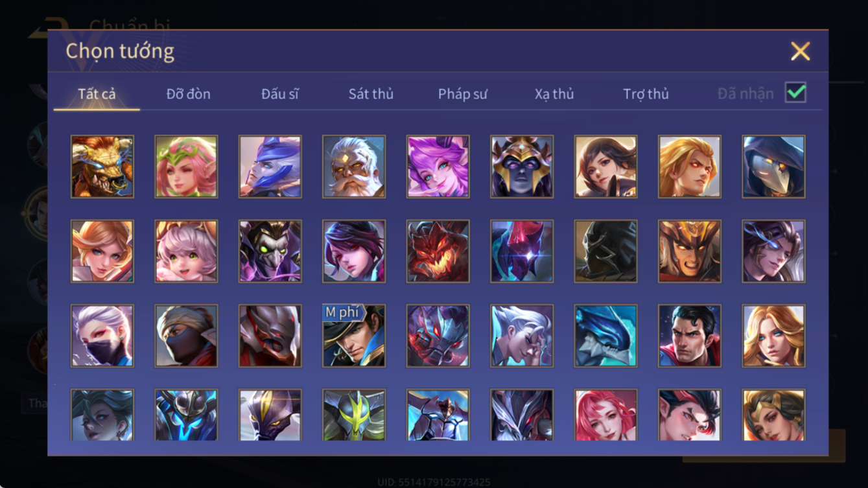Viewport: 868px width, 488px height.
Task: View the 'Trợ thủ' tab
Action: (x=646, y=94)
